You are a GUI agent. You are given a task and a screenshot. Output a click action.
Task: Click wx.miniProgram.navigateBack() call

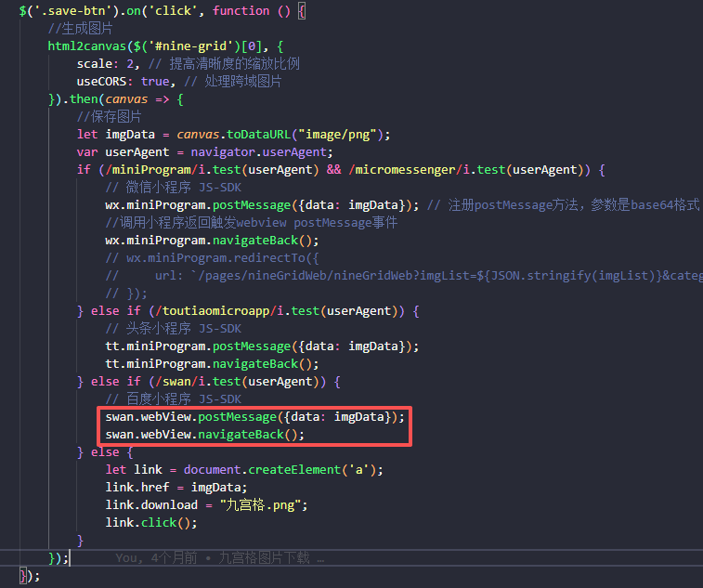[201, 240]
